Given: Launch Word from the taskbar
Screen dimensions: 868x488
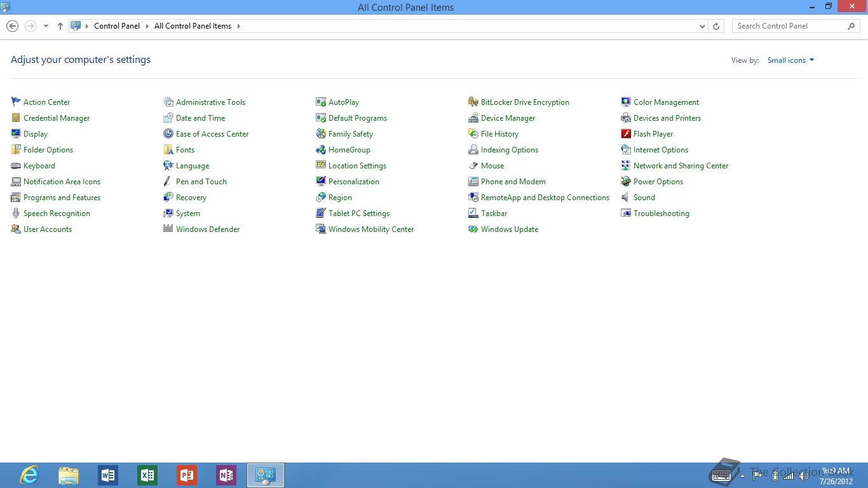Looking at the screenshot, I should pos(108,475).
